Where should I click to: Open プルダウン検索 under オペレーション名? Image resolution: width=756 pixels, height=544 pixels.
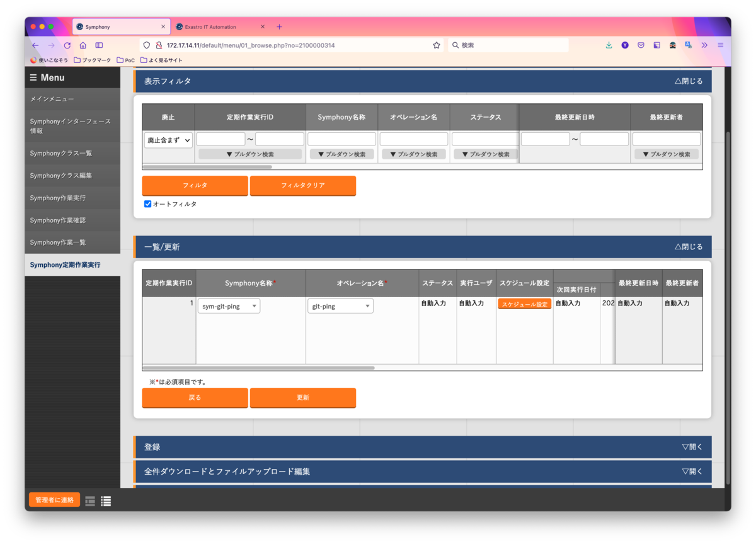(414, 154)
